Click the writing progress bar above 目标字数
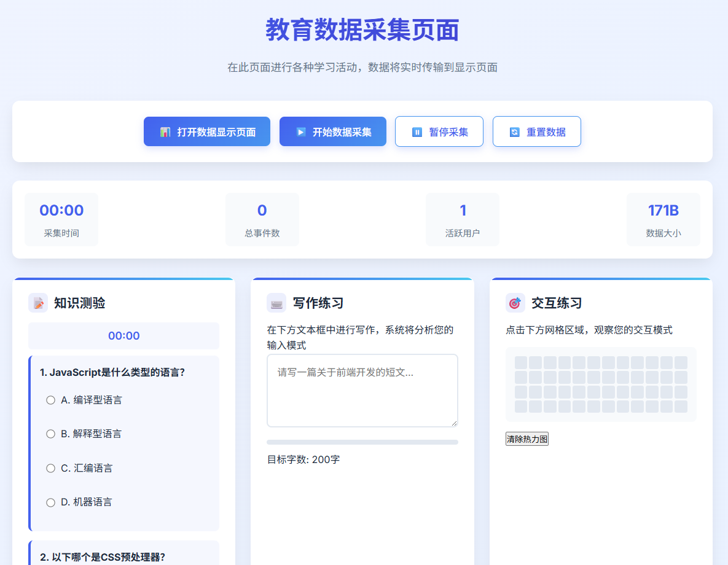 pyautogui.click(x=362, y=442)
